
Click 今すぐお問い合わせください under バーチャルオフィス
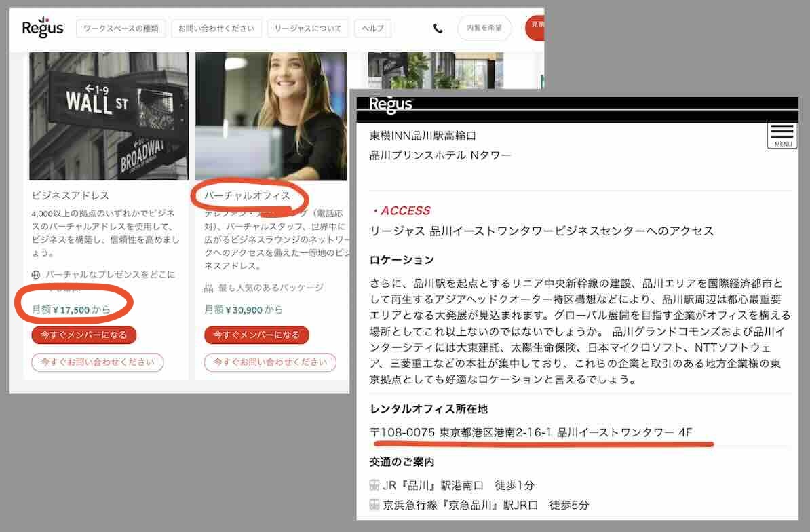(x=270, y=362)
